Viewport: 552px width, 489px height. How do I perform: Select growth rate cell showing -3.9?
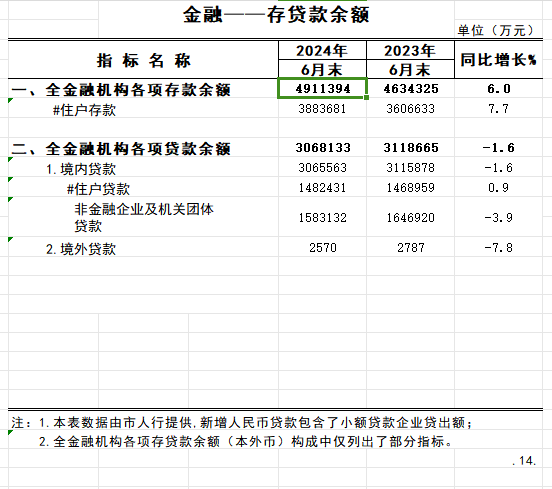click(498, 217)
